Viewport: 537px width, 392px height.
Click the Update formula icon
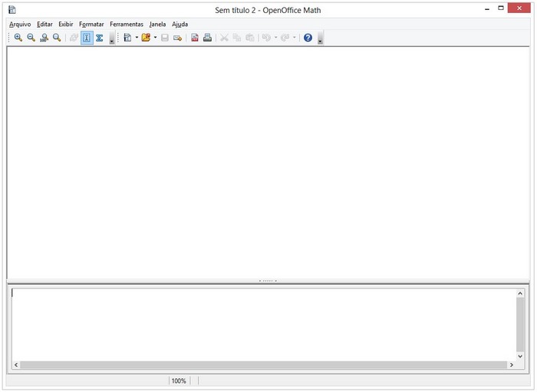click(x=74, y=38)
